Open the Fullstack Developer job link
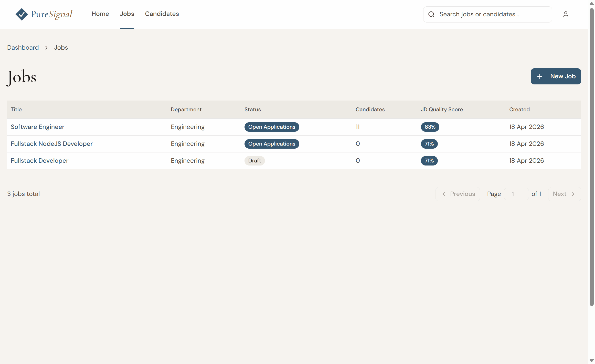Image resolution: width=595 pixels, height=364 pixels. pyautogui.click(x=40, y=161)
